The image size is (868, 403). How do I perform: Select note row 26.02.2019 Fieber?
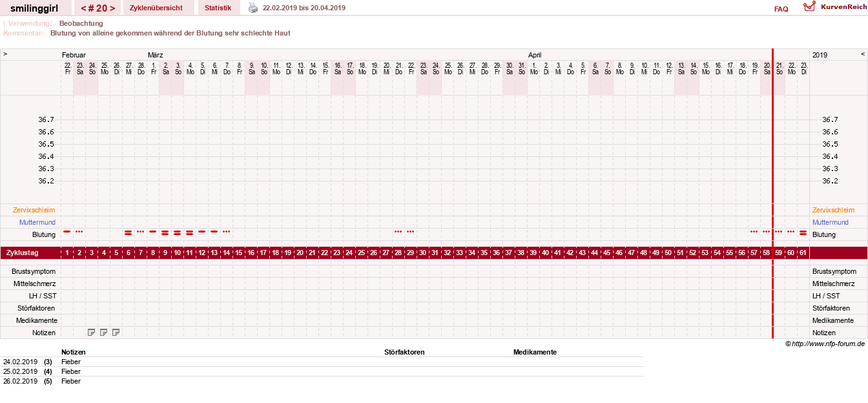click(322, 381)
